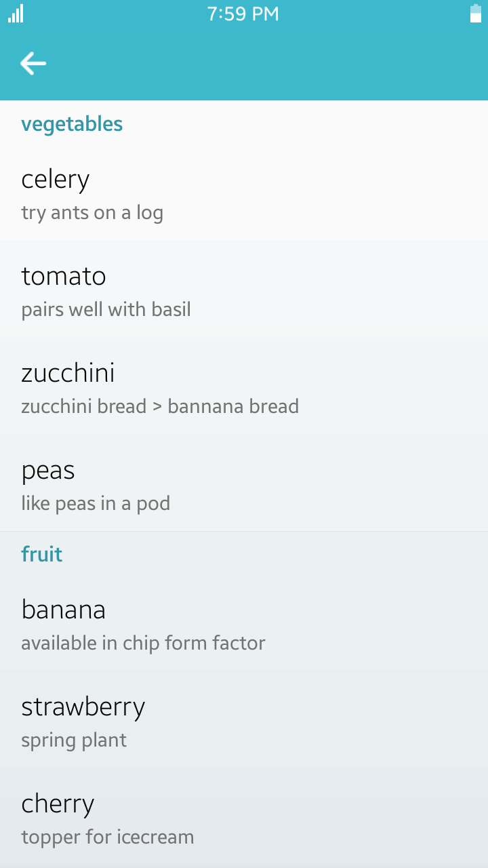The width and height of the screenshot is (488, 868).
Task: Tap the 7:59 PM clock
Action: 243,14
